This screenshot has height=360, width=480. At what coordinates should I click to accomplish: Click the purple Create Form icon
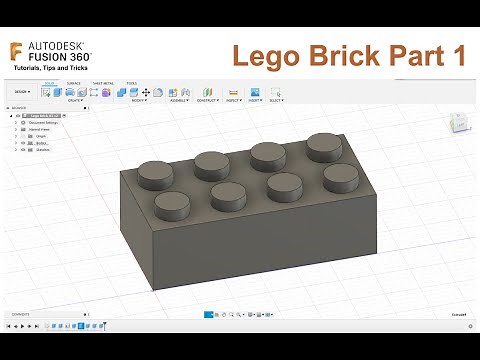tap(106, 92)
